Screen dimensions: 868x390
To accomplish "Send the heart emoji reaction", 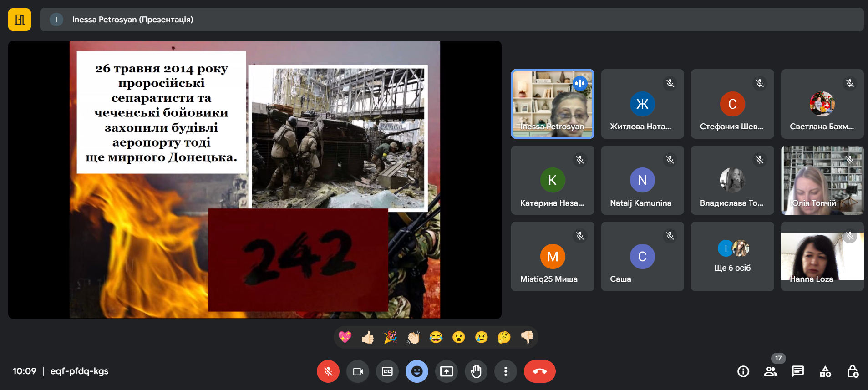I will point(345,337).
